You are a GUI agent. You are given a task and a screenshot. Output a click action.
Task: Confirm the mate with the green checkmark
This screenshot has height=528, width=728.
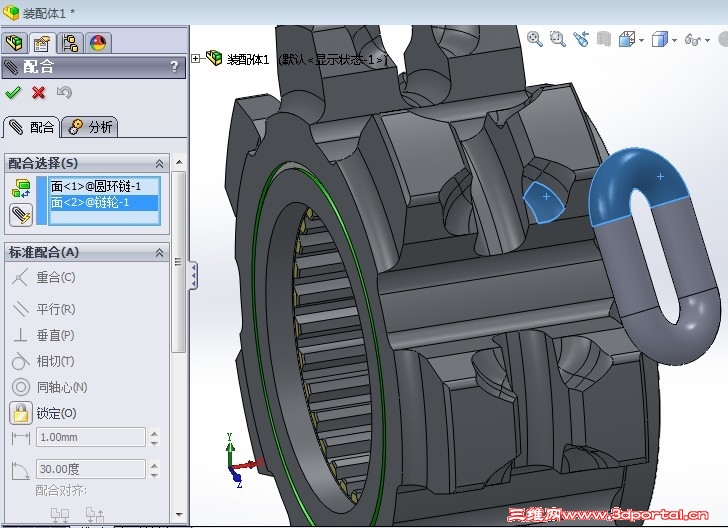[x=13, y=92]
